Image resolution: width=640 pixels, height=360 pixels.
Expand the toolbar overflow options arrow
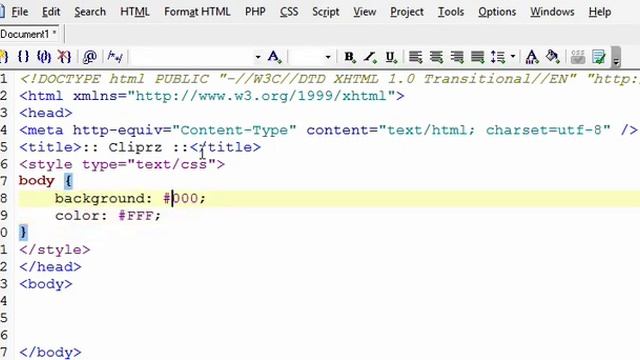[616, 57]
